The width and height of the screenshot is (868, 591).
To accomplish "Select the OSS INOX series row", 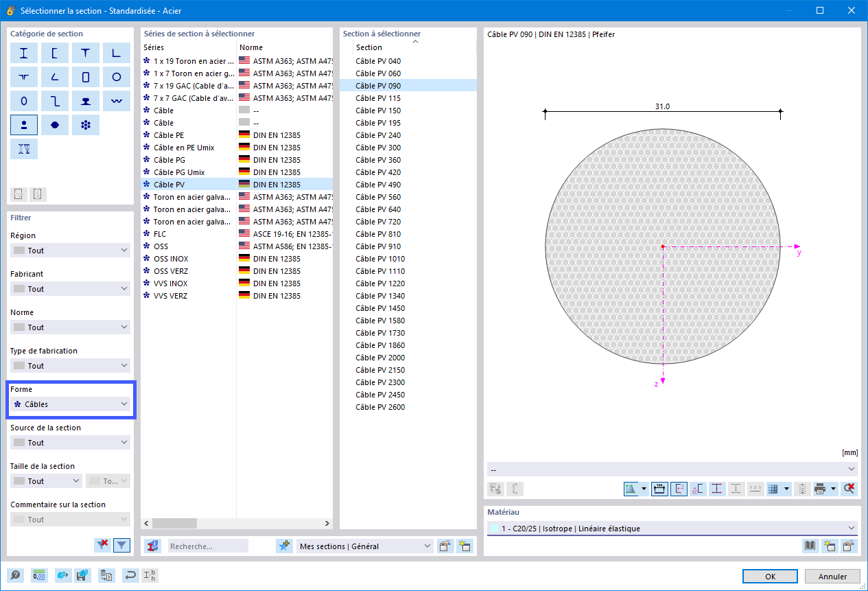I will (237, 259).
